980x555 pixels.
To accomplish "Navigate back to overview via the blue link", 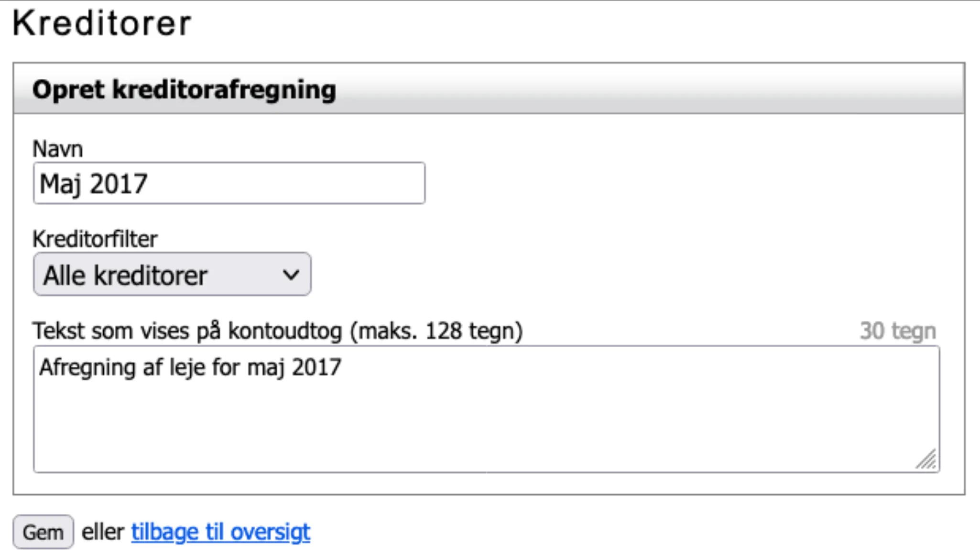I will 220,531.
